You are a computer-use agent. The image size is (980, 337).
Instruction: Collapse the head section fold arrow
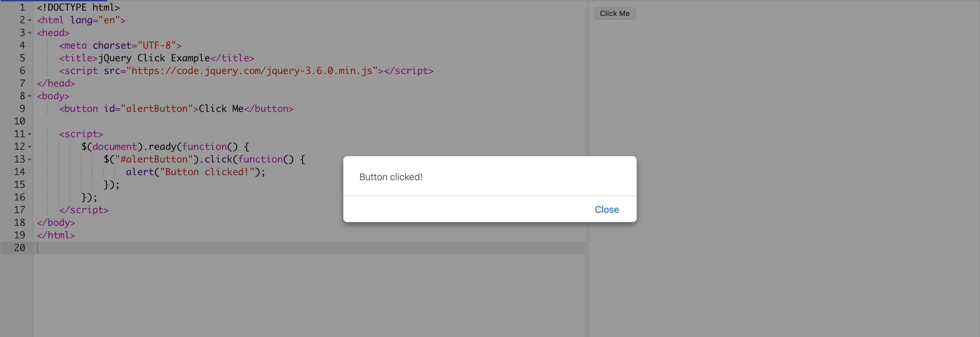coord(29,33)
